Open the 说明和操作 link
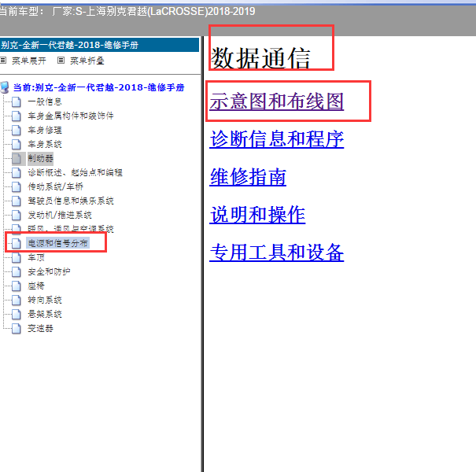This screenshot has height=472, width=476. [x=257, y=215]
